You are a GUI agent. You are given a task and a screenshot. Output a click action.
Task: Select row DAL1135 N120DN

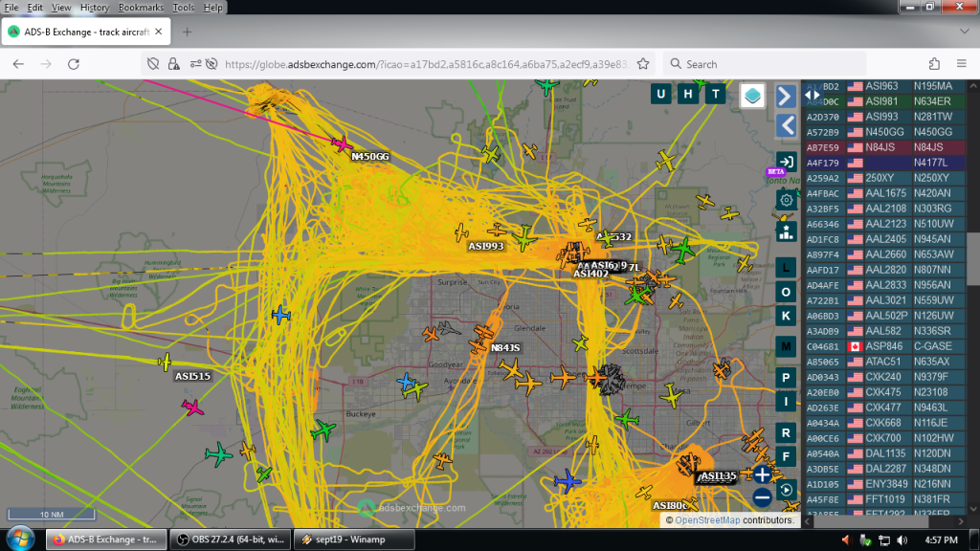pyautogui.click(x=884, y=453)
